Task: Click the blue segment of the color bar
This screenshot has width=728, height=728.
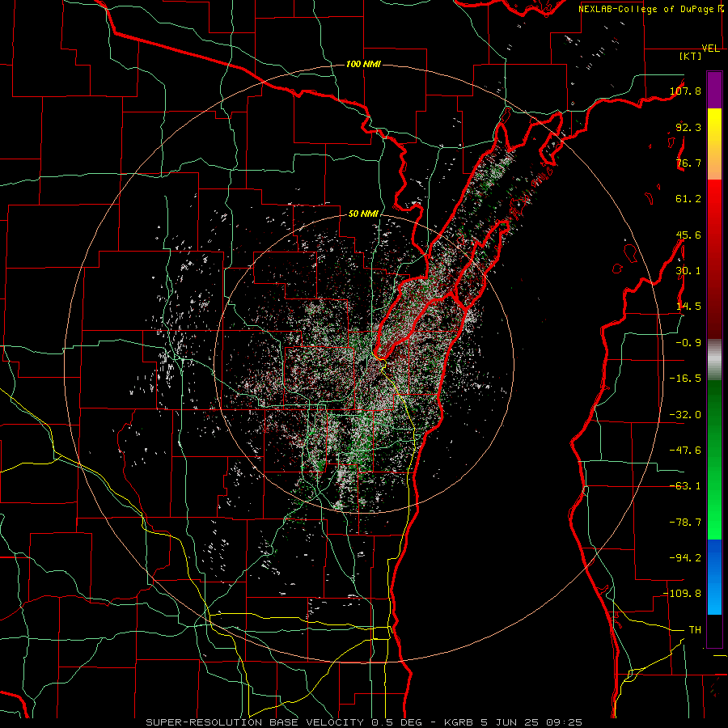Action: click(x=714, y=577)
